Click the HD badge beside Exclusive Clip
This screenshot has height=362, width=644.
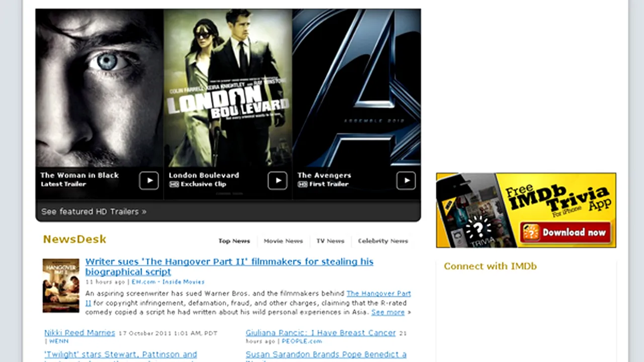point(174,184)
